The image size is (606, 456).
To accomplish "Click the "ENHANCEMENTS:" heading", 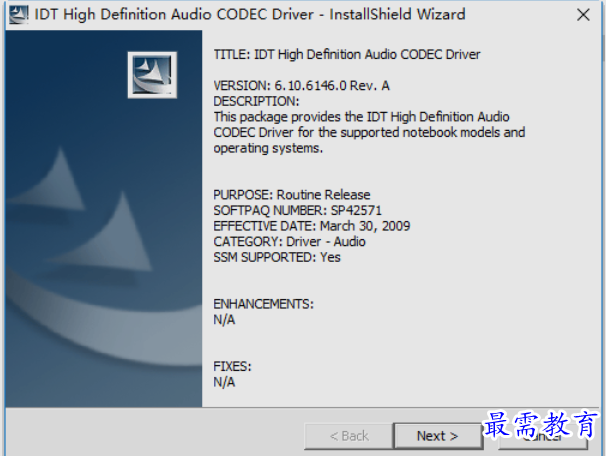I will tap(263, 304).
